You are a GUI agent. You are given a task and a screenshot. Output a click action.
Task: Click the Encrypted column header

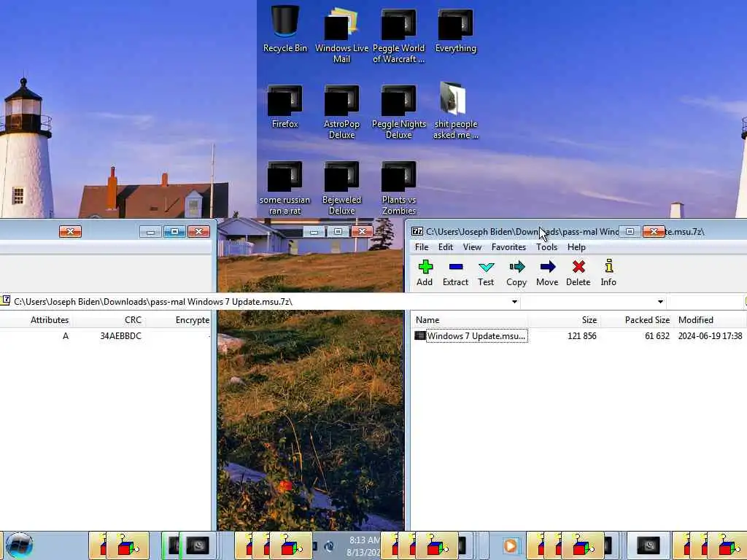click(178, 320)
